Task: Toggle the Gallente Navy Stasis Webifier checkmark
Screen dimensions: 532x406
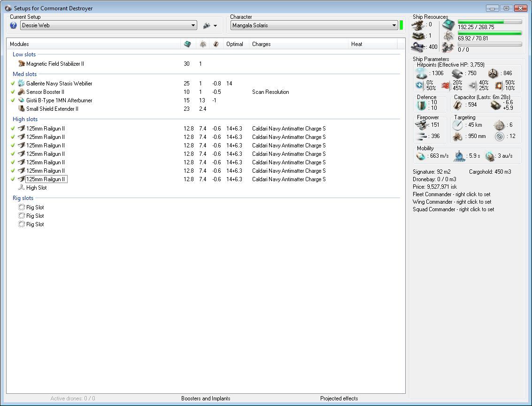Action: pyautogui.click(x=13, y=84)
